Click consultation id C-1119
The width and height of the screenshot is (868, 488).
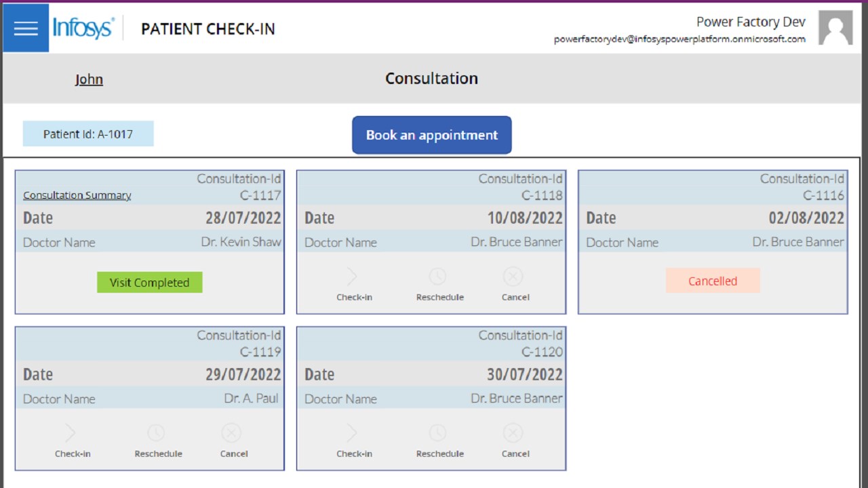pos(260,352)
